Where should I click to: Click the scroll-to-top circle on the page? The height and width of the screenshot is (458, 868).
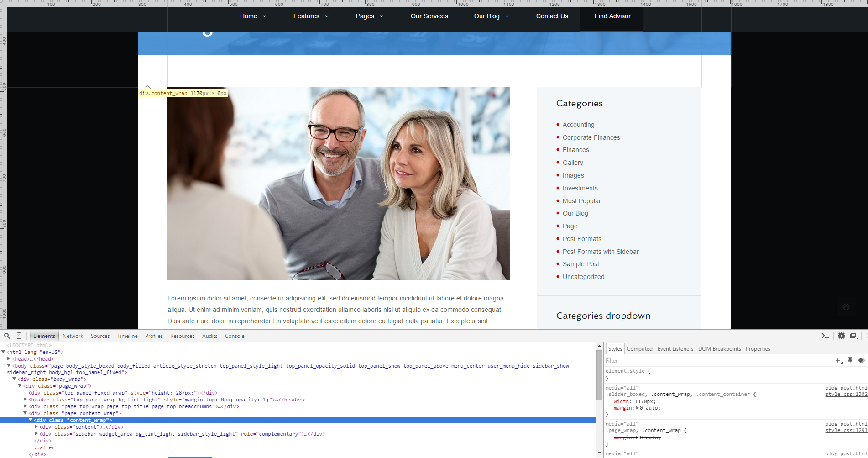click(846, 307)
